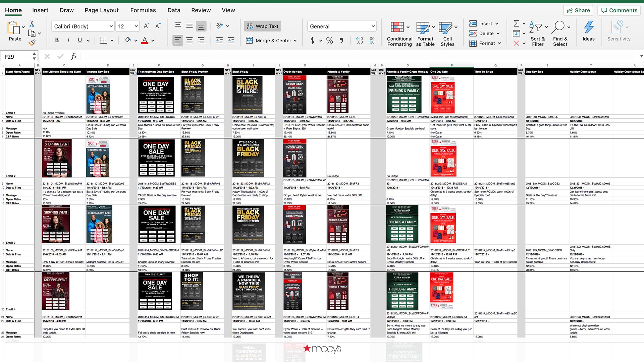This screenshot has height=362, width=644.
Task: Switch to the Formulas tab
Action: 143,10
